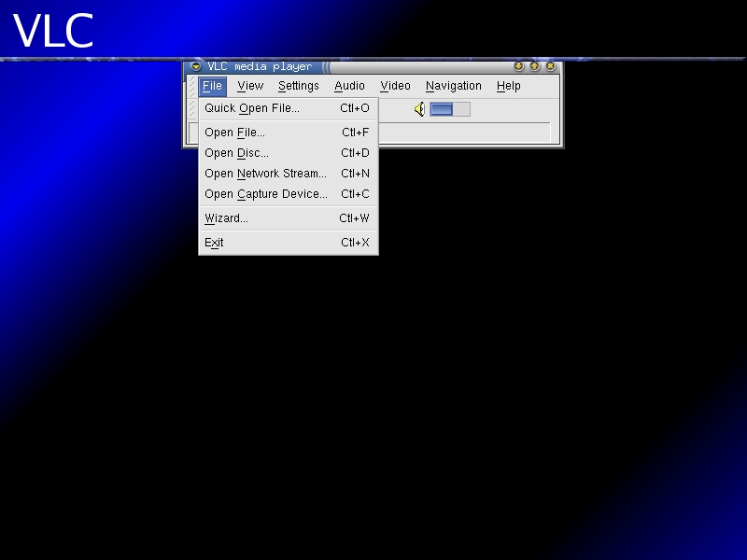Screen dimensions: 747x560
Task: Click the up-arrow maximize icon in title bar
Action: click(x=534, y=66)
